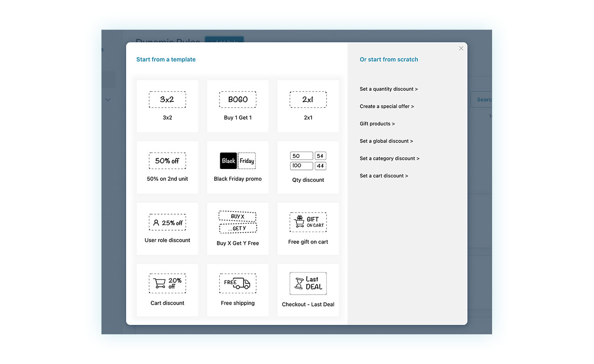Click the 'Buy X Get Y Free' label
This screenshot has height=364, width=594.
[x=238, y=243]
